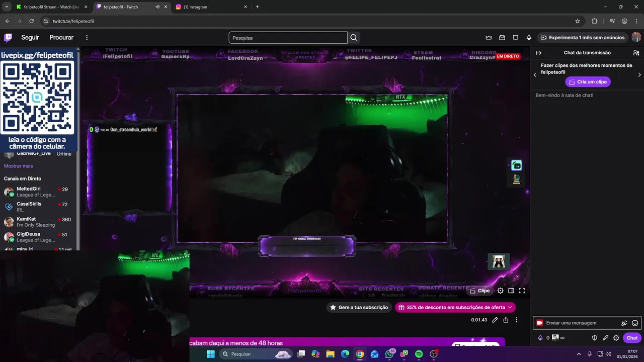Open Chrome media controls icon
This screenshot has width=644, height=362.
(x=612, y=21)
